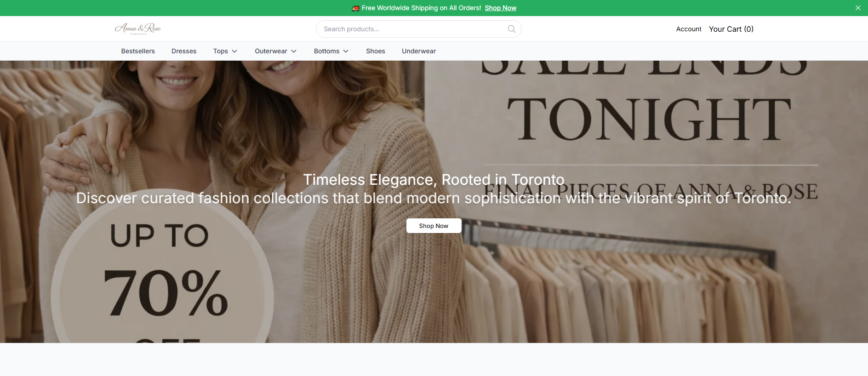Image resolution: width=868 pixels, height=376 pixels.
Task: View Your Cart (0)
Action: coord(731,29)
